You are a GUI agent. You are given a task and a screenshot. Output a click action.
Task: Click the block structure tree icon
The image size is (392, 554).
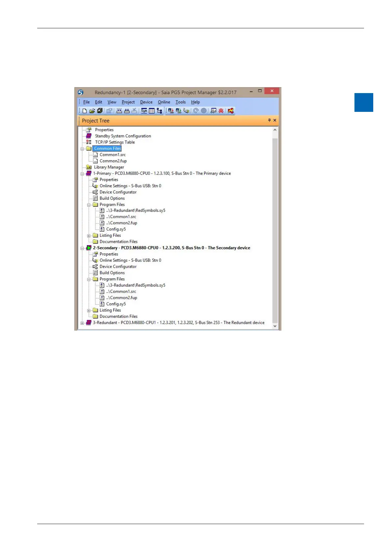159,111
